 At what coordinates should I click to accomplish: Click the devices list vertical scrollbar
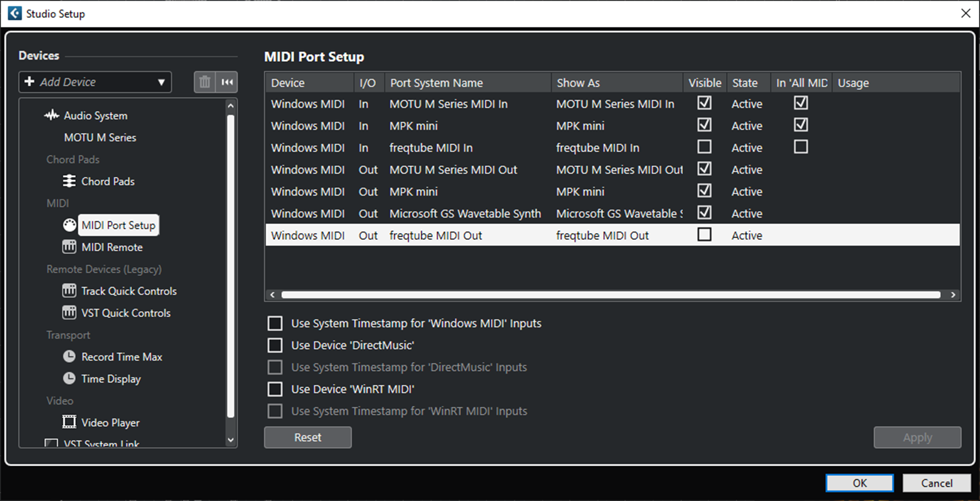point(230,266)
